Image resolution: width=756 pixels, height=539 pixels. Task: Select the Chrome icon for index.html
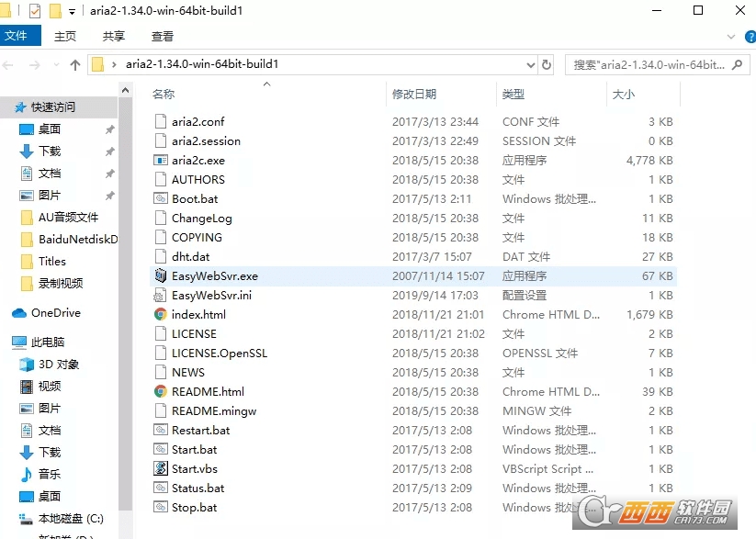[x=161, y=314]
